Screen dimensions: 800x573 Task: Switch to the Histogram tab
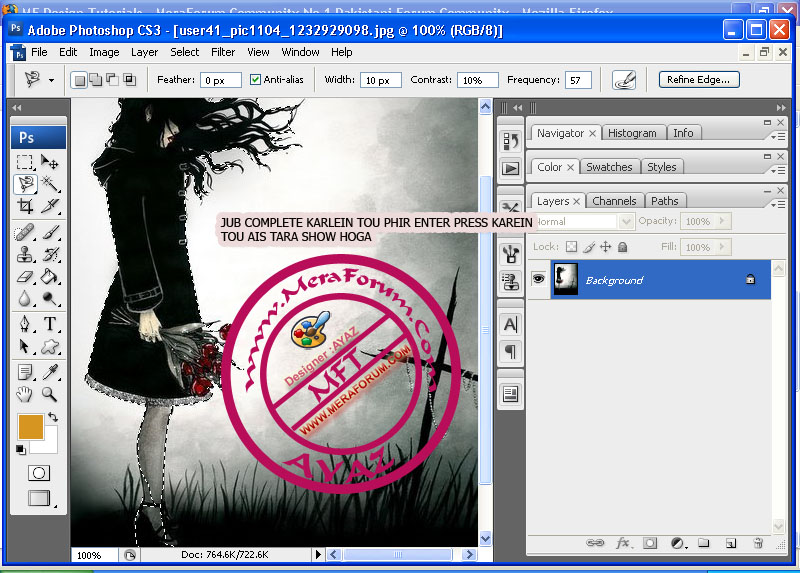[x=632, y=133]
